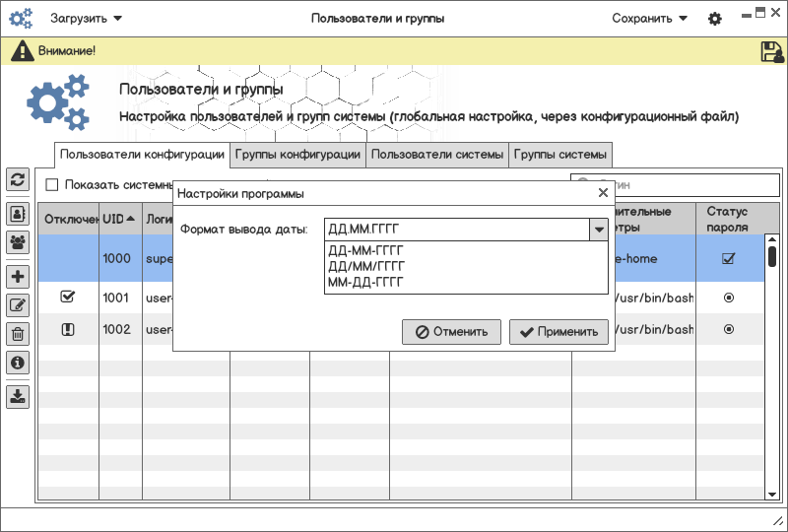788x532 pixels.
Task: Collapse the date format dropdown arrow
Action: click(598, 230)
